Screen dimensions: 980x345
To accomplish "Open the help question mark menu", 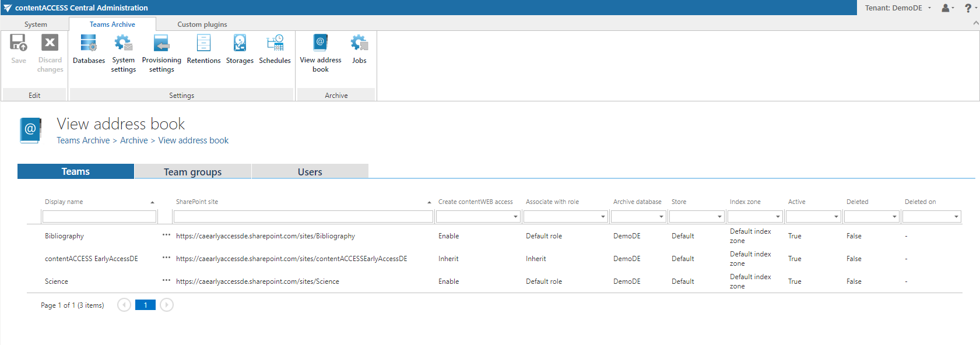I will [x=970, y=8].
